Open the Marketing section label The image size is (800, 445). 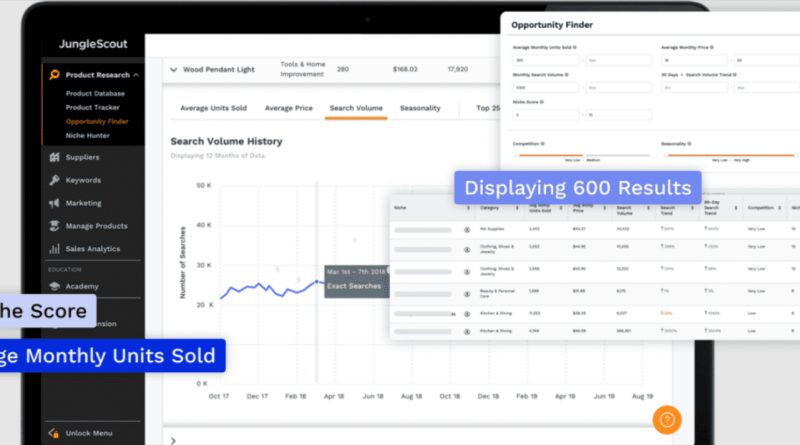tap(83, 203)
